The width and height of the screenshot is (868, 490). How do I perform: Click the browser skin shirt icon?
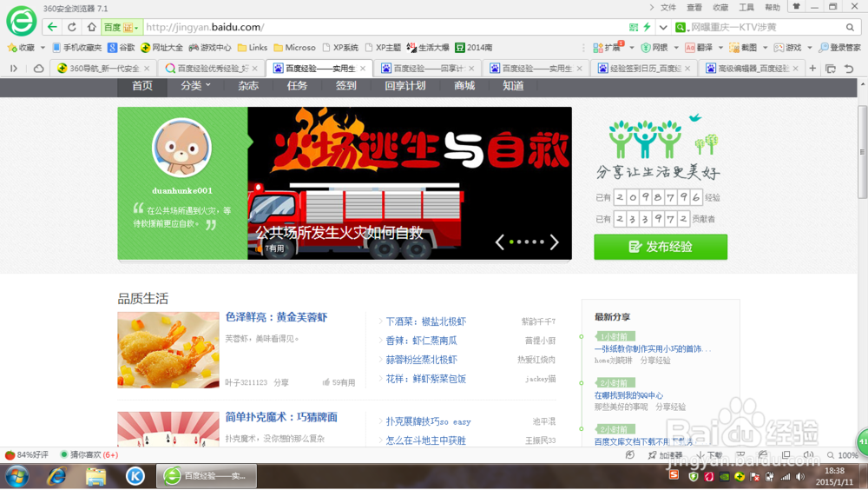(x=797, y=7)
